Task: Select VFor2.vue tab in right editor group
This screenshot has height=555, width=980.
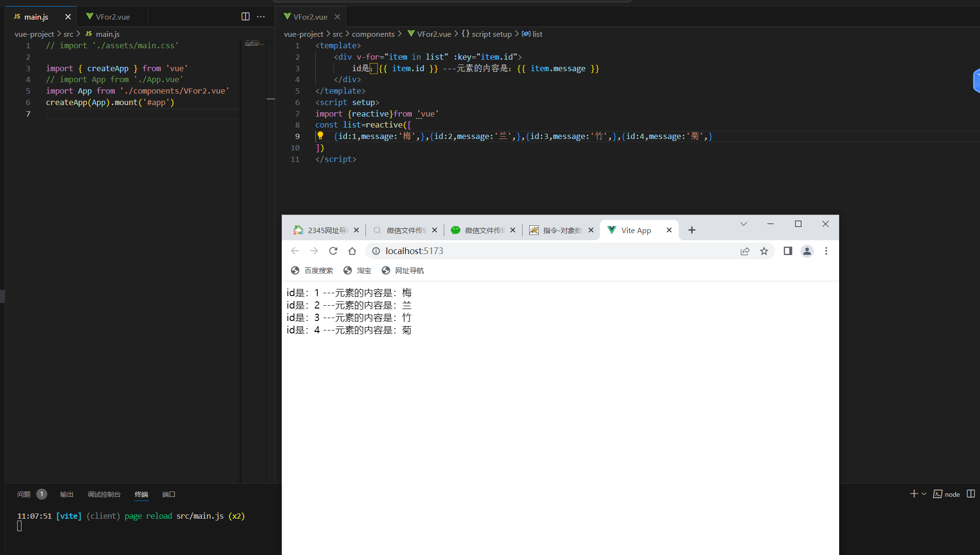Action: coord(310,17)
